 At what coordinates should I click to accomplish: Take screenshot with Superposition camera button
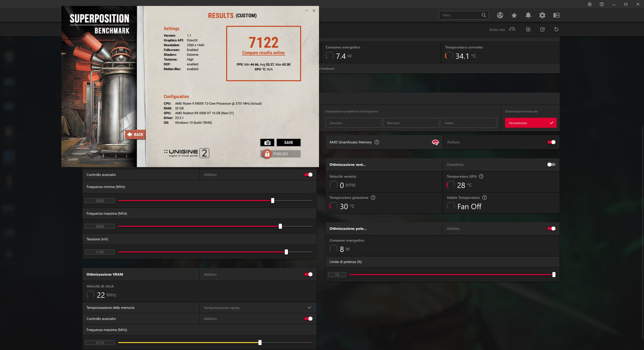267,143
